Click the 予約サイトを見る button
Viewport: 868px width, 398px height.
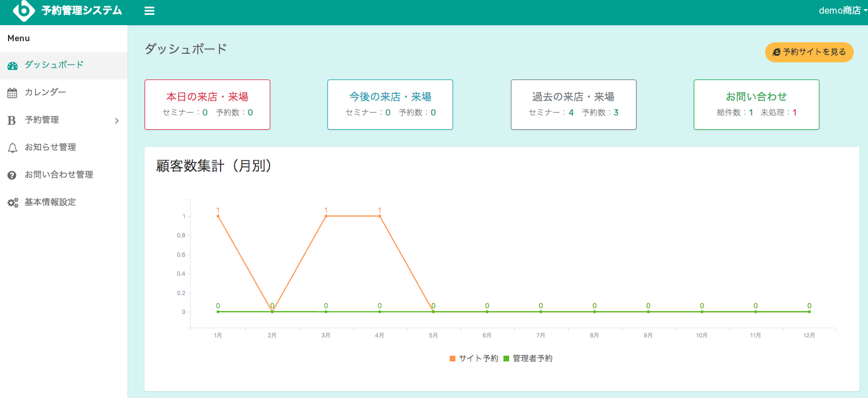[x=809, y=52]
